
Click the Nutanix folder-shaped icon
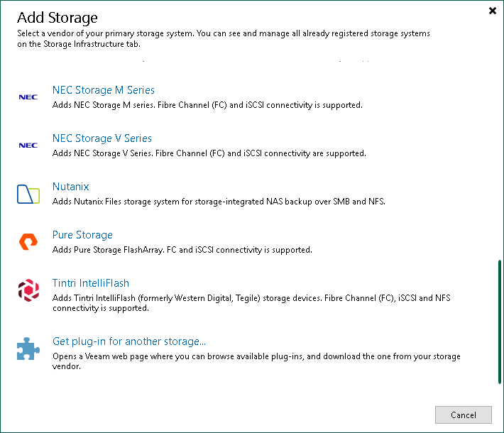tap(28, 194)
